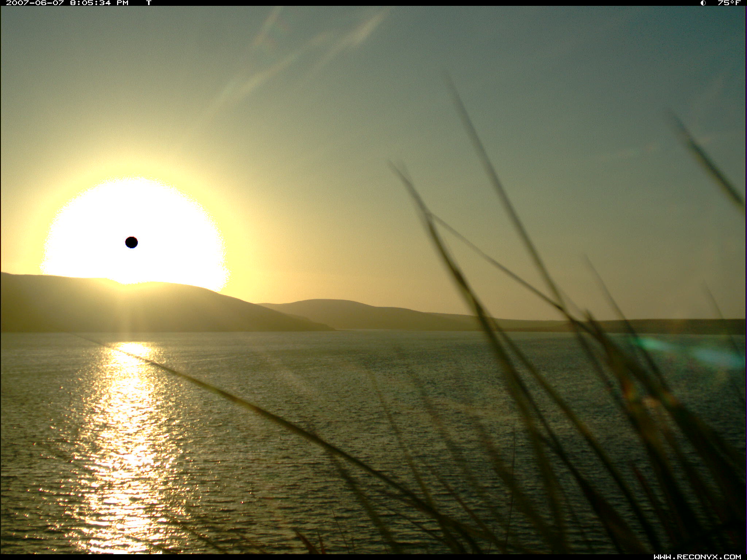Click the 'T' trigger indicator in header
747x560 pixels.
pos(148,3)
